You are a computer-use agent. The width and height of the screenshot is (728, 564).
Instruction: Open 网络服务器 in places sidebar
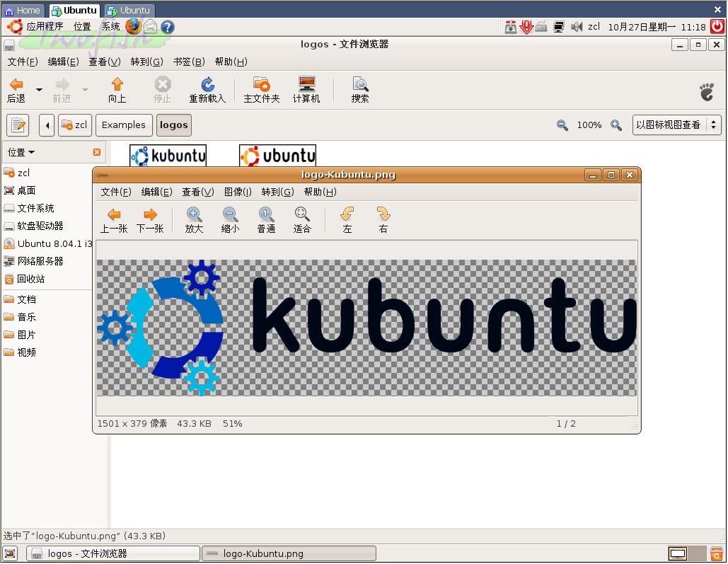(33, 261)
